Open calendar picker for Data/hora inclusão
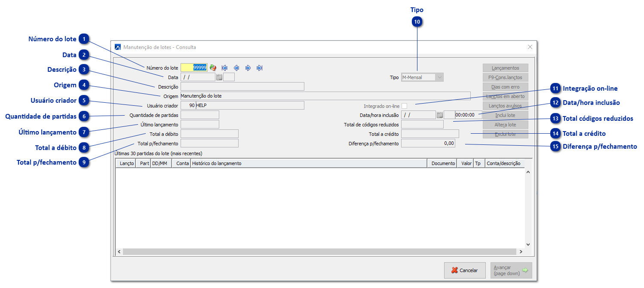The height and width of the screenshot is (288, 644). (x=439, y=115)
